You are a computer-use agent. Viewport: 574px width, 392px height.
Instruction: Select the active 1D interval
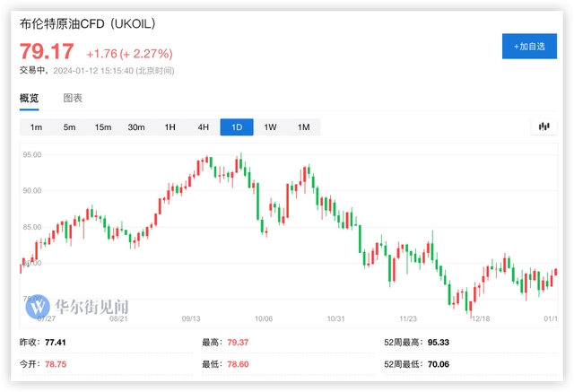pos(237,127)
